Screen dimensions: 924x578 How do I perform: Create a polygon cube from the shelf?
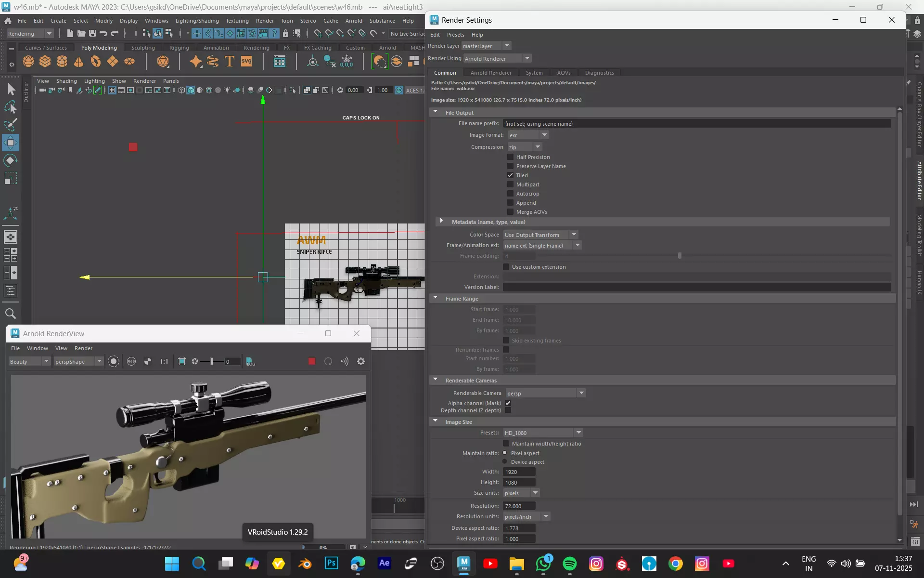tap(45, 62)
